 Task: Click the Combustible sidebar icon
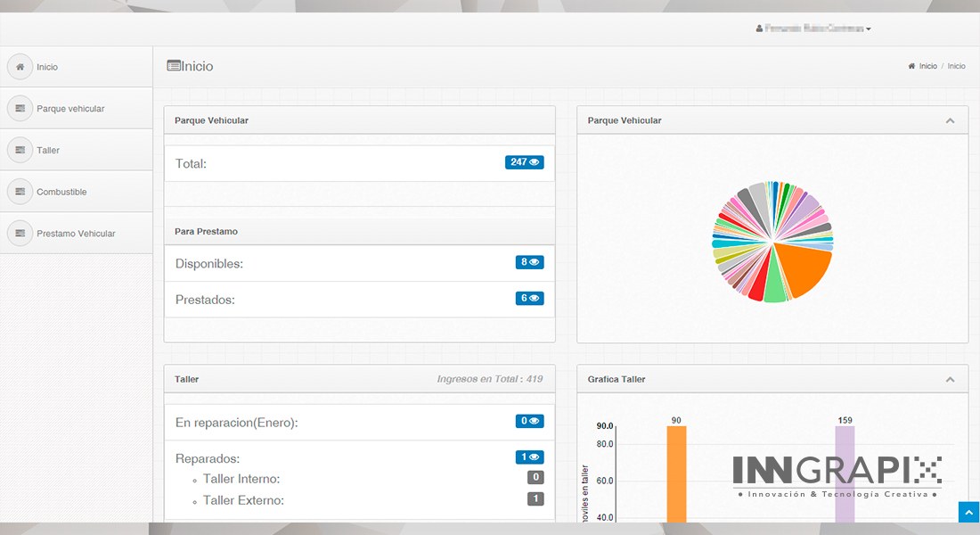click(20, 192)
